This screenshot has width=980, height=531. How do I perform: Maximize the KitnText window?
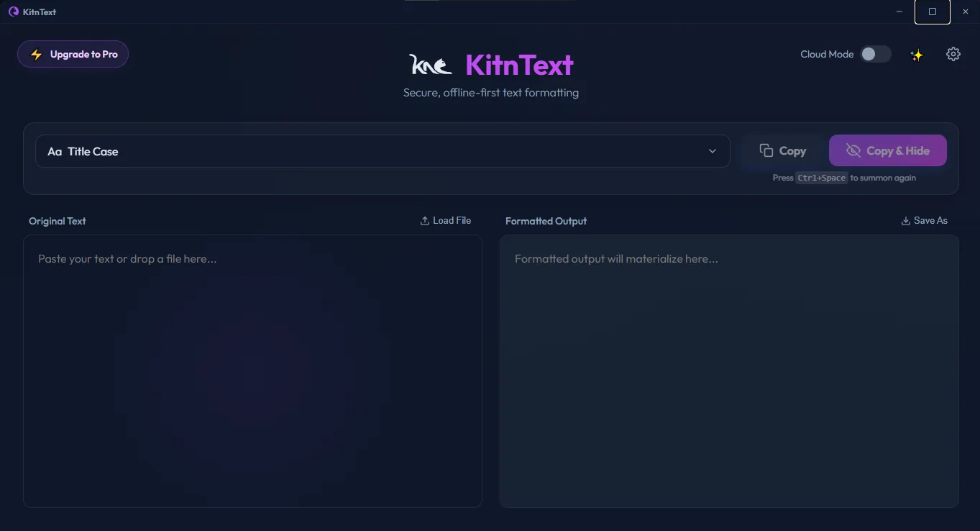(x=933, y=12)
